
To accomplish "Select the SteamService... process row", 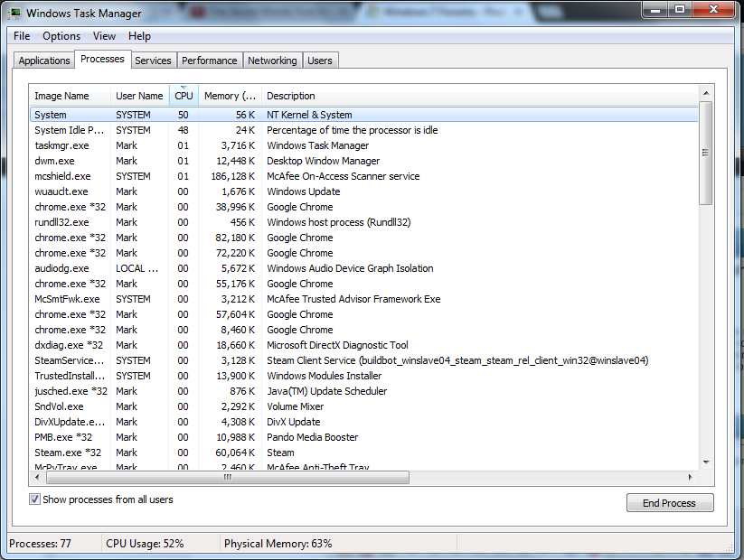I will pos(364,360).
